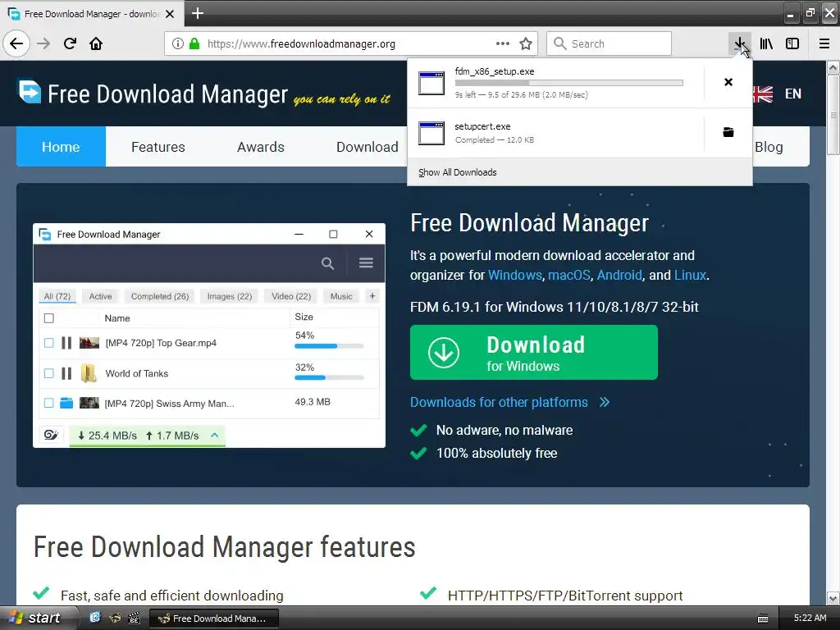Expand speed panel with the green chevron
This screenshot has width=840, height=630.
[214, 435]
